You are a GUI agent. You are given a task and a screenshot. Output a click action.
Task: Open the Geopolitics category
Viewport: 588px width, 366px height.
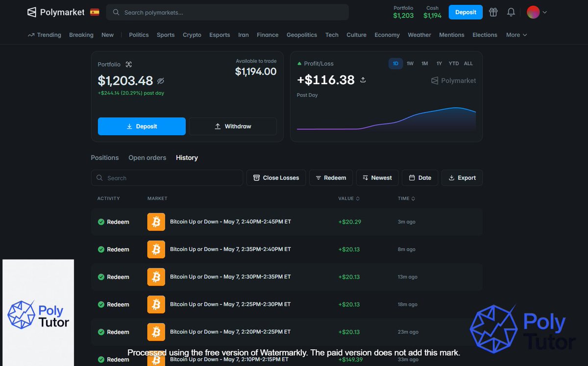coord(302,35)
